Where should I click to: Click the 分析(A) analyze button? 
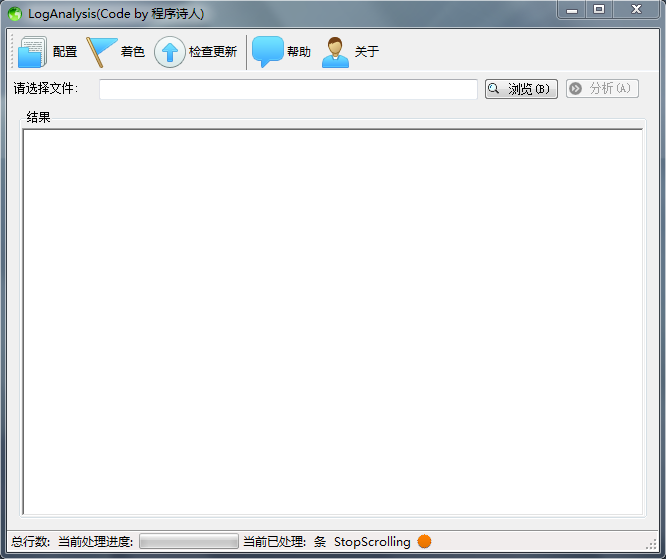pyautogui.click(x=602, y=89)
